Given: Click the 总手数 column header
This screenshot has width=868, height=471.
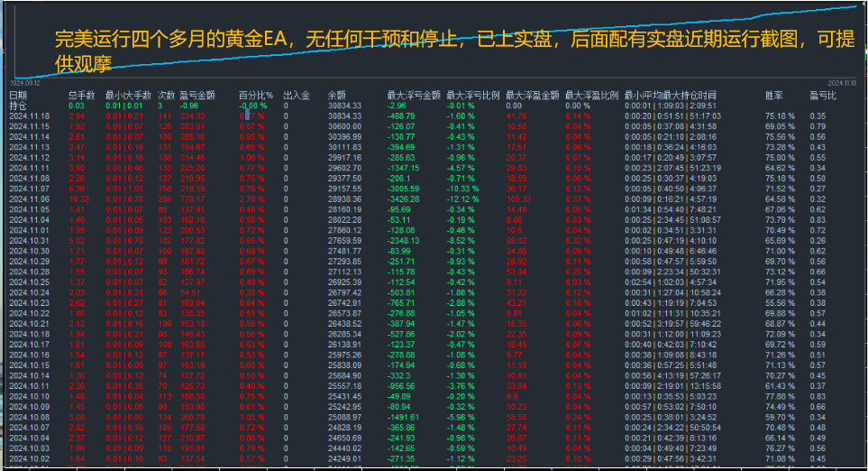Looking at the screenshot, I should pyautogui.click(x=81, y=96).
